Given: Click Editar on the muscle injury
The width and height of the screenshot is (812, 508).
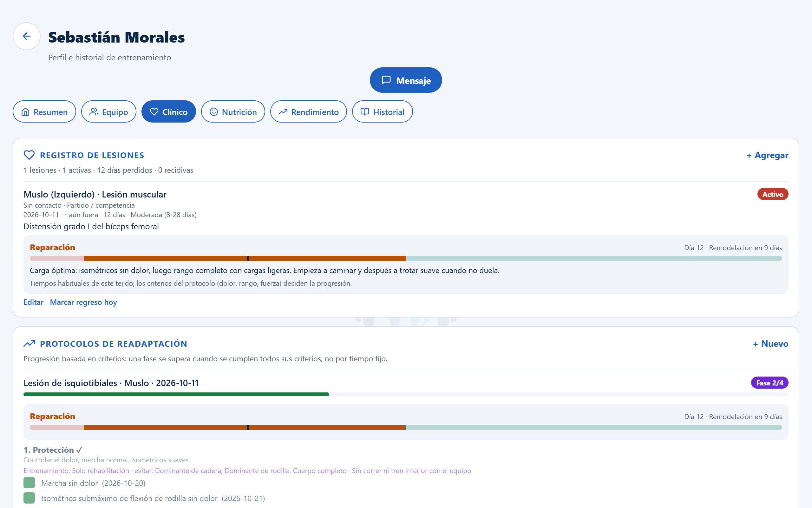Looking at the screenshot, I should (x=34, y=302).
